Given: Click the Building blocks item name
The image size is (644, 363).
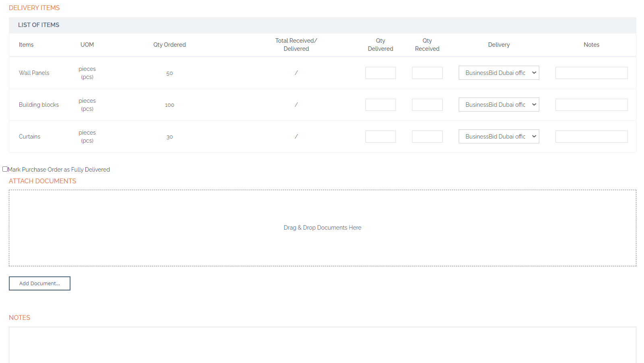Looking at the screenshot, I should (39, 105).
